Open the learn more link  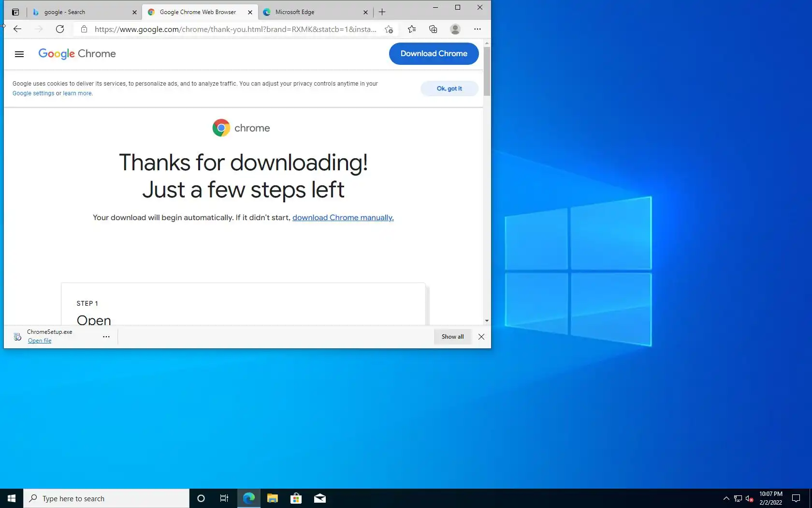(x=77, y=93)
